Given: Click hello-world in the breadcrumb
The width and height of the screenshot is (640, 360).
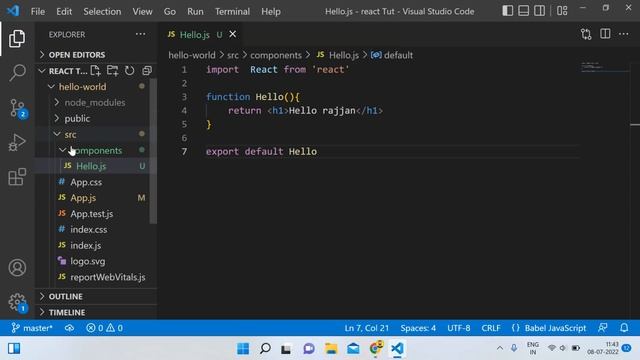Looking at the screenshot, I should point(192,55).
